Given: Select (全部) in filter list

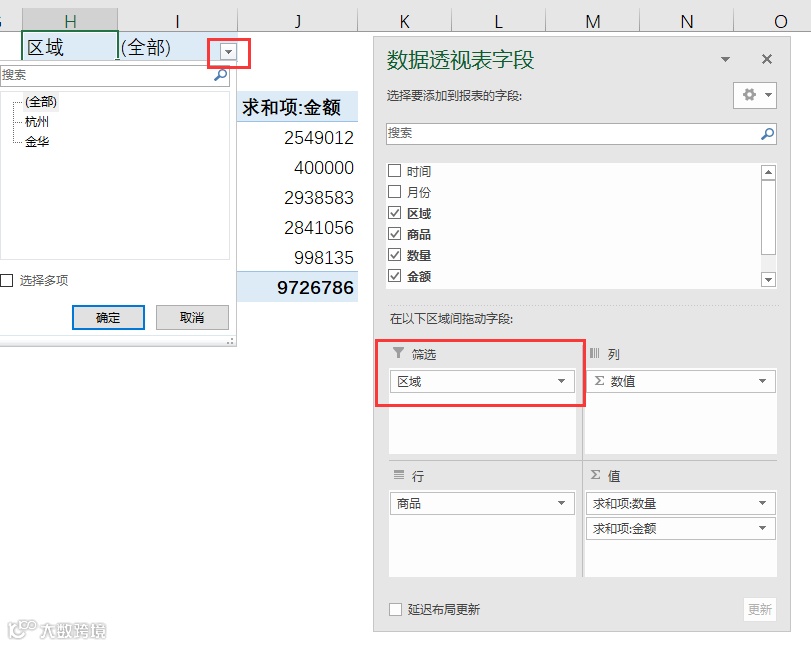Looking at the screenshot, I should click(x=41, y=102).
